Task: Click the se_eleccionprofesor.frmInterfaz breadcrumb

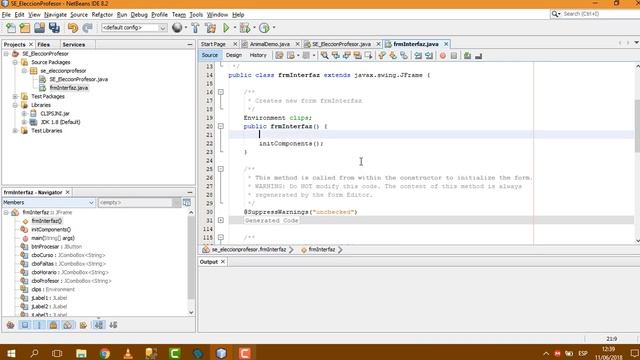Action: 249,249
